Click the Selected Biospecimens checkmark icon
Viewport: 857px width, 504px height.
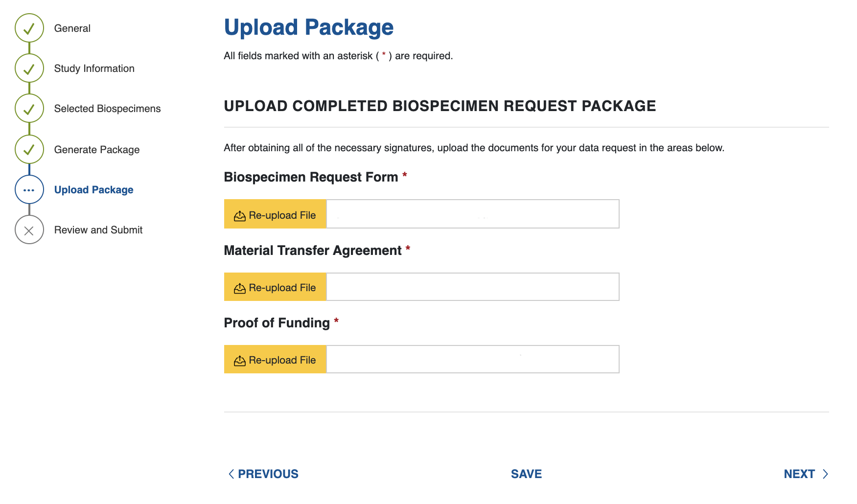(x=29, y=109)
